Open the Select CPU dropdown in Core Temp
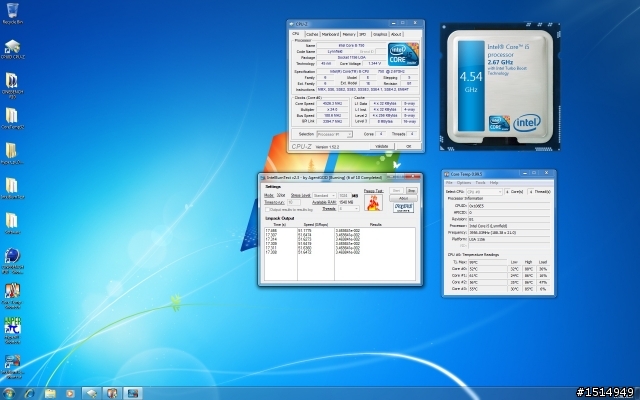Image resolution: width=640 pixels, height=400 pixels. (484, 191)
